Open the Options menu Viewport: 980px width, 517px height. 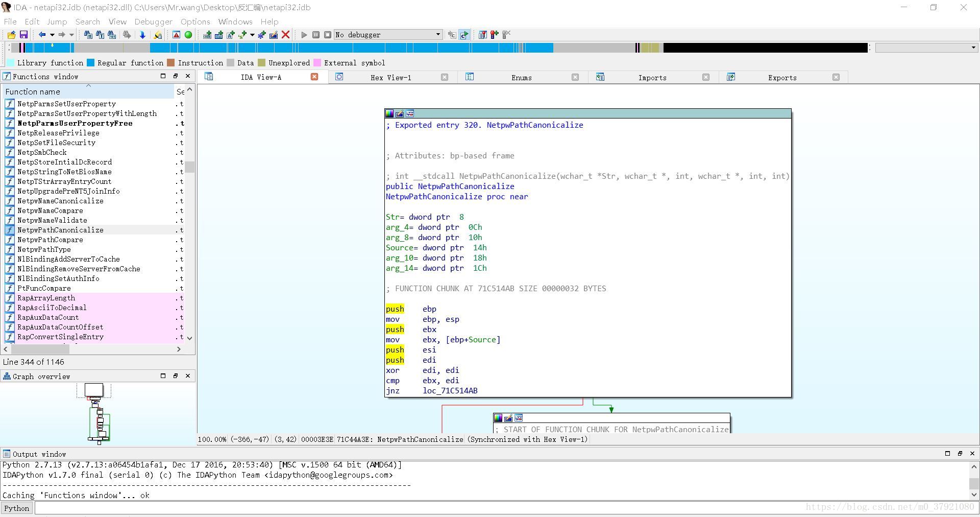[195, 21]
